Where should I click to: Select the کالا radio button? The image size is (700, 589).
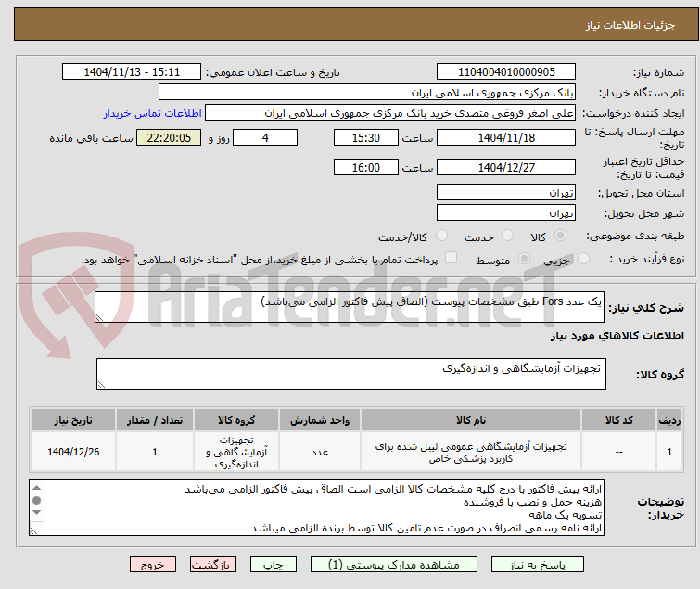(x=560, y=236)
